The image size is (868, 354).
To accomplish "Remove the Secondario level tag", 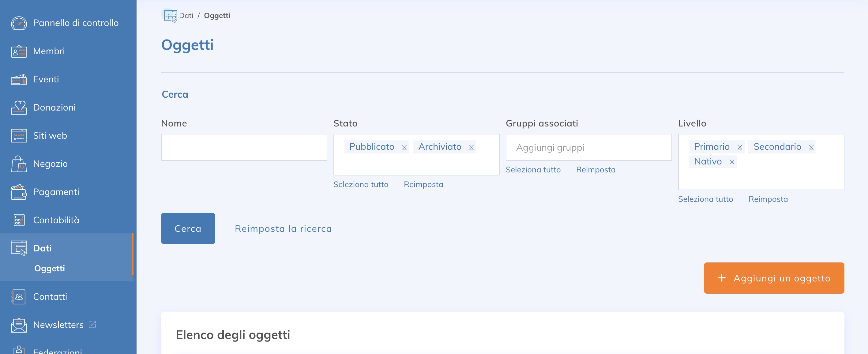I will pyautogui.click(x=811, y=147).
